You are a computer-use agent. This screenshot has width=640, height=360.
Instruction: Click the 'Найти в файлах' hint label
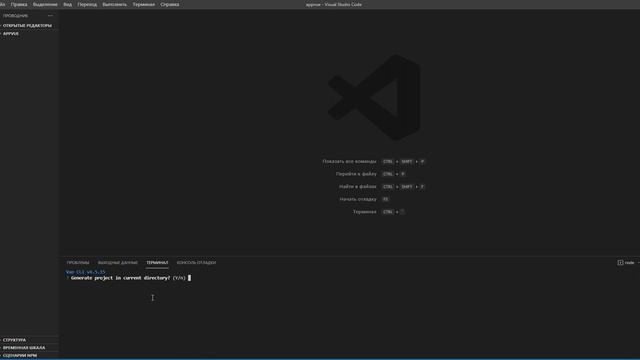point(358,187)
